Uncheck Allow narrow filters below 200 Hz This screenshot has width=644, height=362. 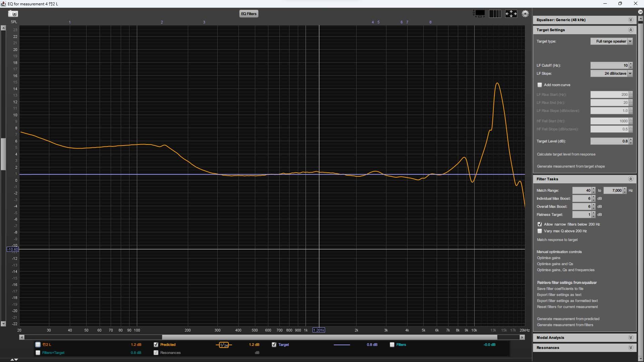point(540,224)
